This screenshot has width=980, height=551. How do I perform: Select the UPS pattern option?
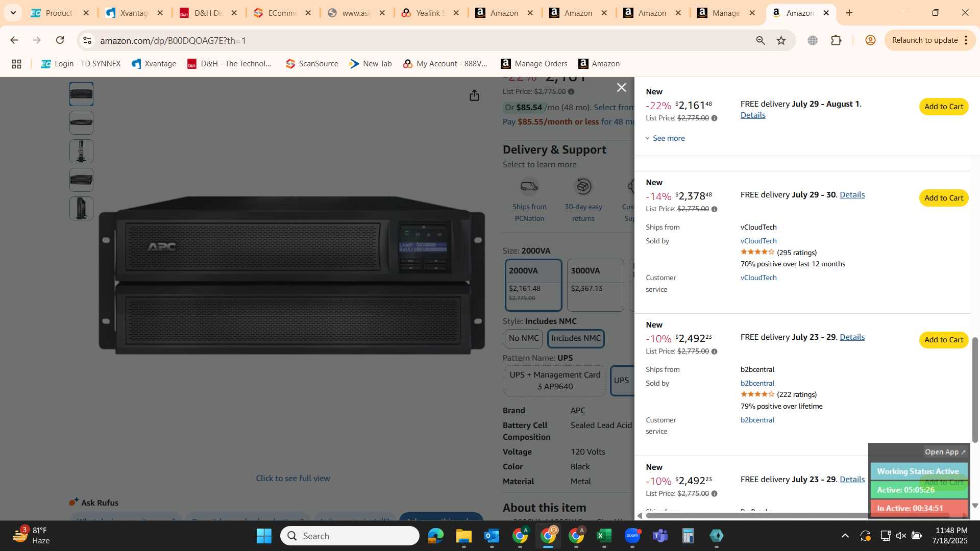tap(622, 381)
